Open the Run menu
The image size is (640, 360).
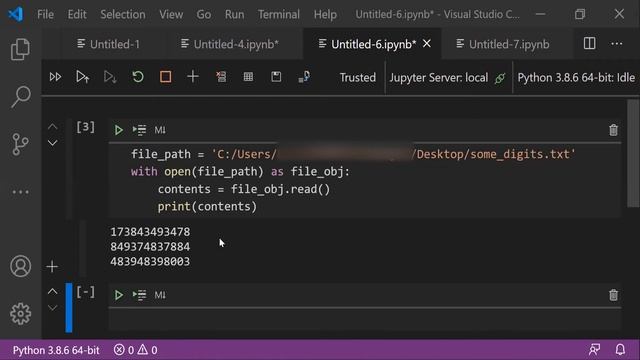pos(234,15)
